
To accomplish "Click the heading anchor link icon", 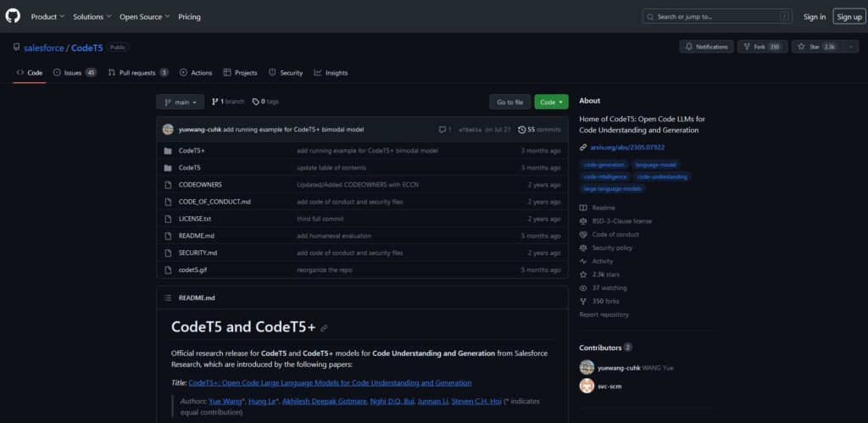I will 324,328.
